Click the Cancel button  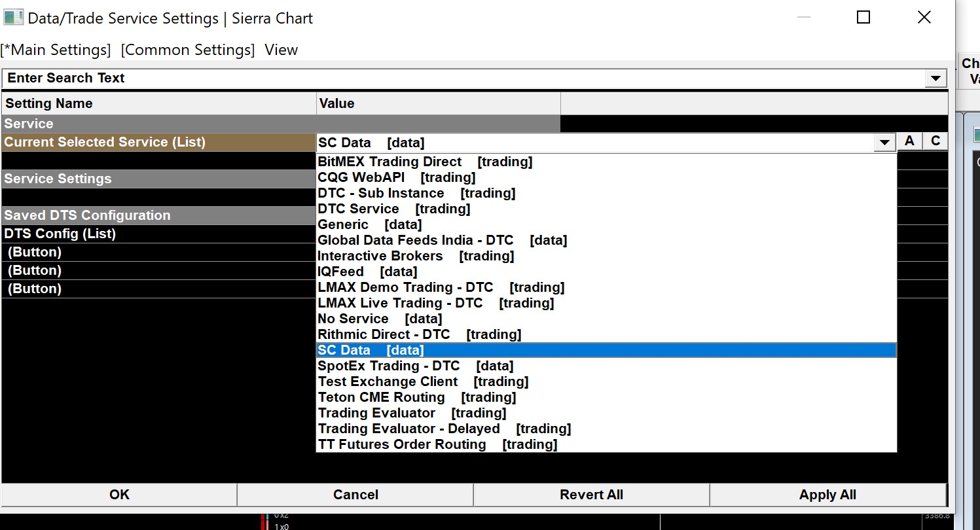[355, 495]
